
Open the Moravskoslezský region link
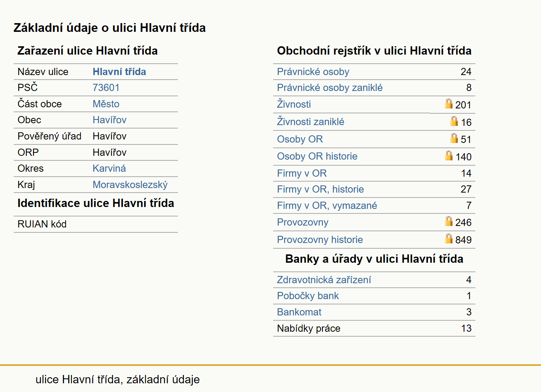tap(130, 185)
